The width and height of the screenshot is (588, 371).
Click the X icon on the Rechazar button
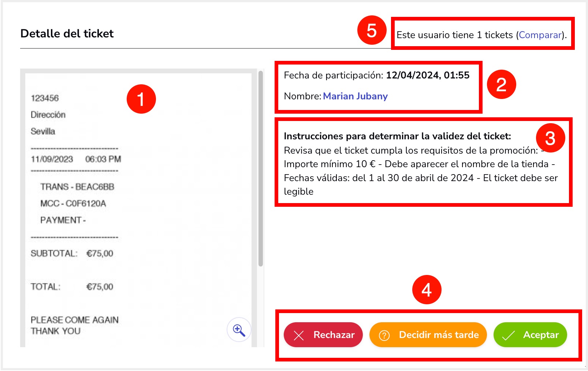299,335
